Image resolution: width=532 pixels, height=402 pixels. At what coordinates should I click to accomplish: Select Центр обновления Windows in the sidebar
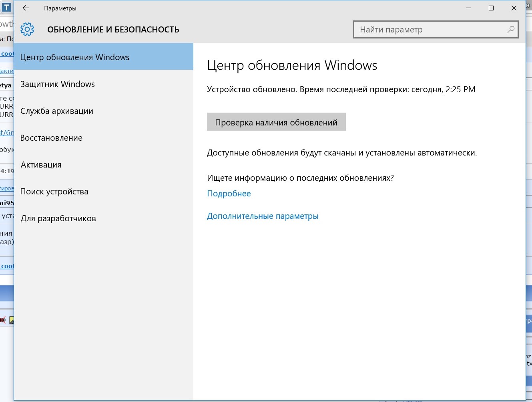(104, 57)
